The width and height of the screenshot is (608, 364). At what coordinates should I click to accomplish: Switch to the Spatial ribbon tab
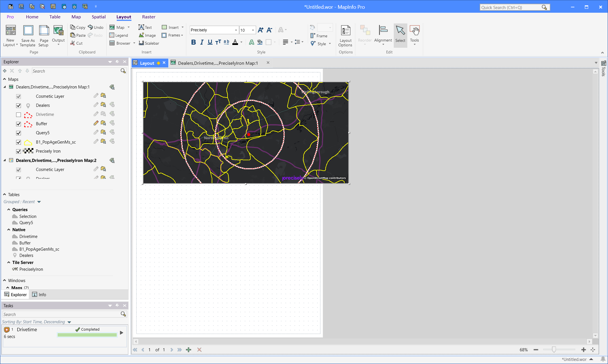pyautogui.click(x=99, y=17)
